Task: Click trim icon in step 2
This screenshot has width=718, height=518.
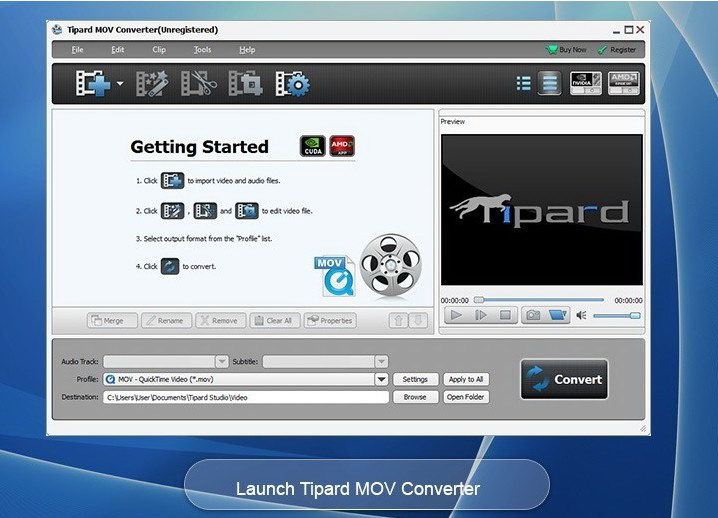Action: [205, 211]
